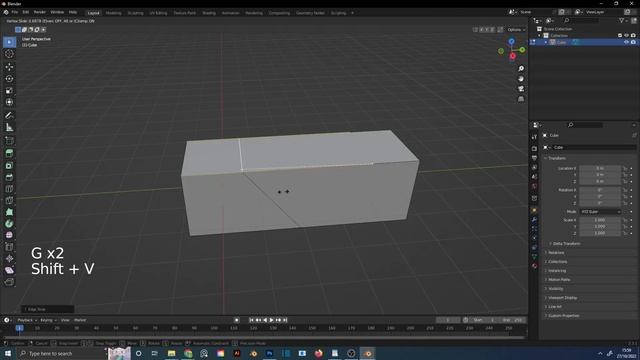Switch perspective/orthographic with the grid icon
640x360 pixels.
click(521, 99)
